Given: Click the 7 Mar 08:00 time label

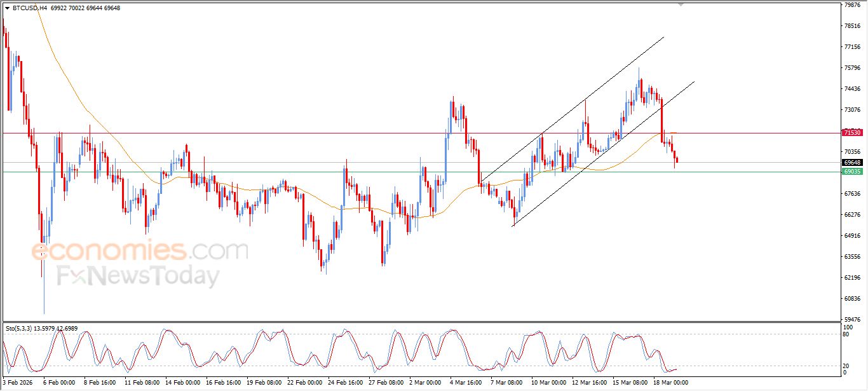Looking at the screenshot, I should pos(506,383).
